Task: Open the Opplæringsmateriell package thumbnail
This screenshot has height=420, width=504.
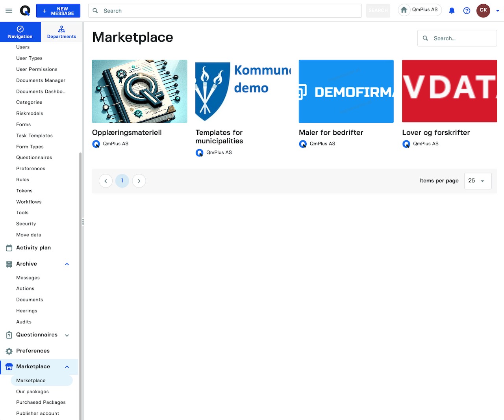Action: (x=139, y=91)
